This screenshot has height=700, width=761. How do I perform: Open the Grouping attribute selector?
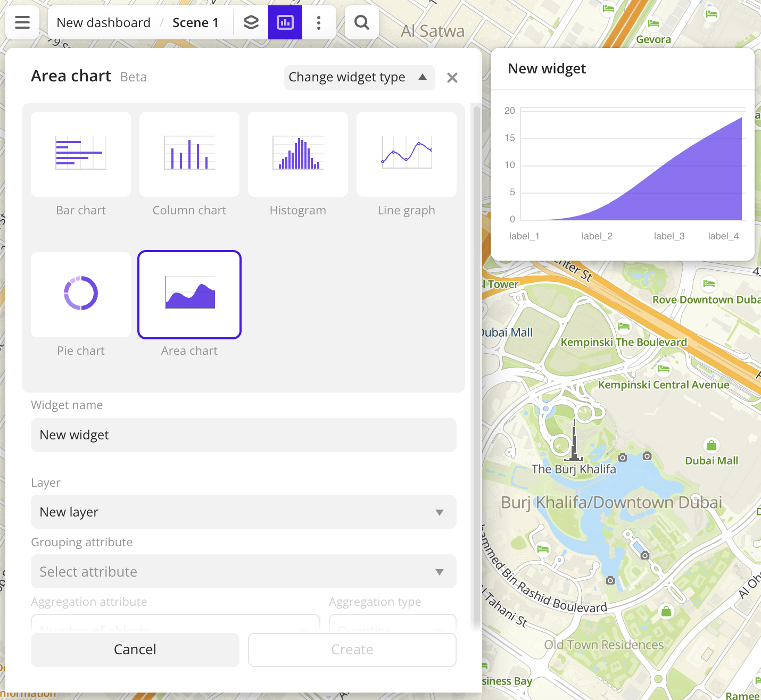[243, 571]
